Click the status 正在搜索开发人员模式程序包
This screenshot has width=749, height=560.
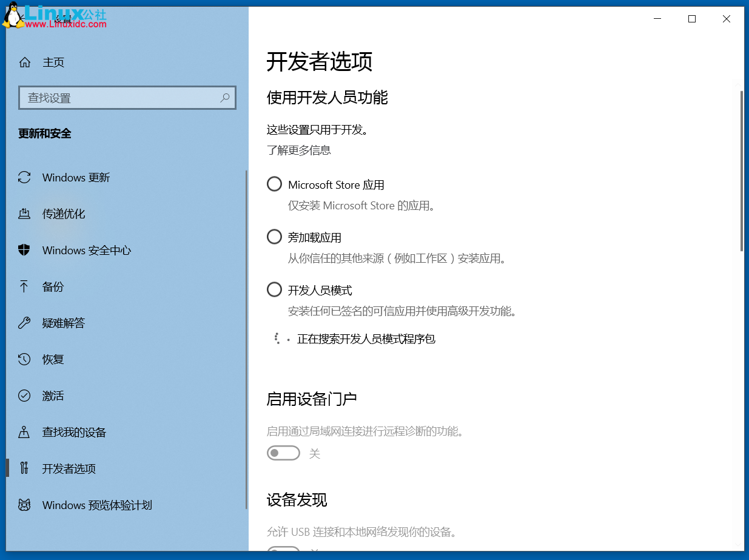click(x=366, y=339)
